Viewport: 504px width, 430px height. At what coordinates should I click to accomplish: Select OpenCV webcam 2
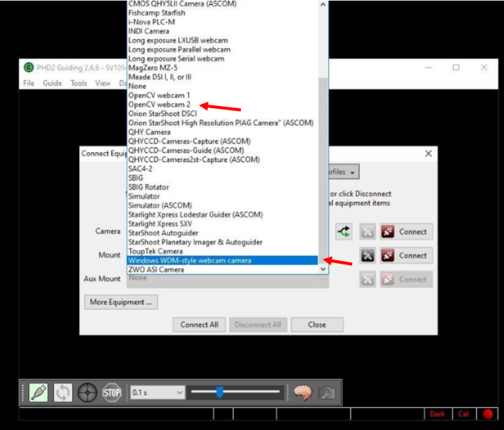(223, 105)
